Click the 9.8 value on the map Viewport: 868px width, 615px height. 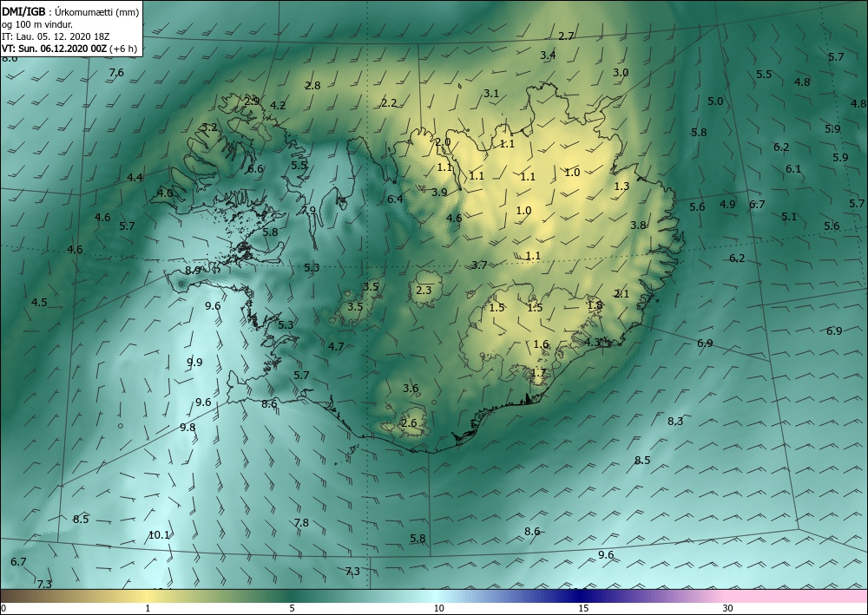click(x=187, y=428)
